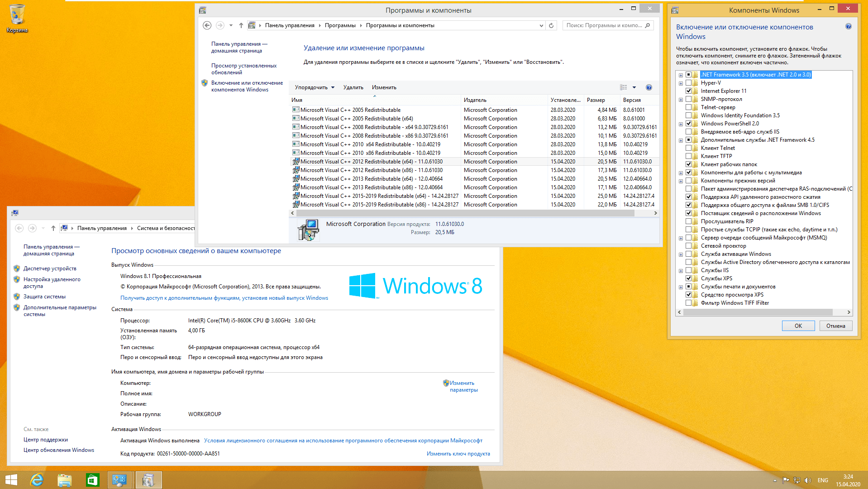
Task: Enable the Hyper-V checkbox
Action: (688, 83)
